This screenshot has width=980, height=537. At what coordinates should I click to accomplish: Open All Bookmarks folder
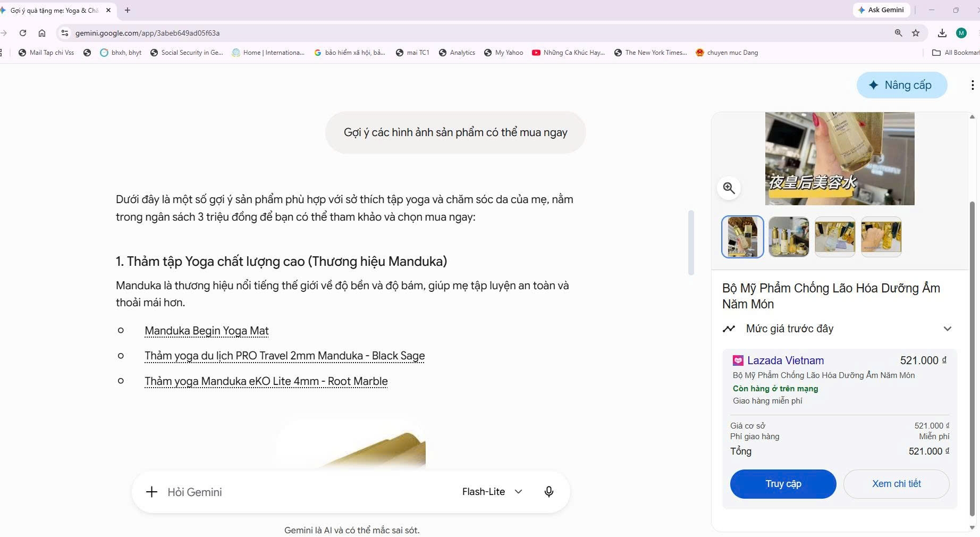[956, 53]
